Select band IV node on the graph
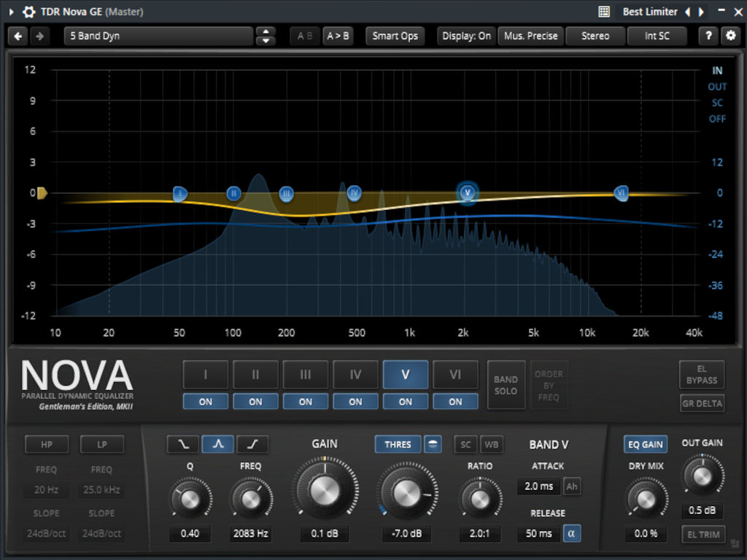 (354, 192)
